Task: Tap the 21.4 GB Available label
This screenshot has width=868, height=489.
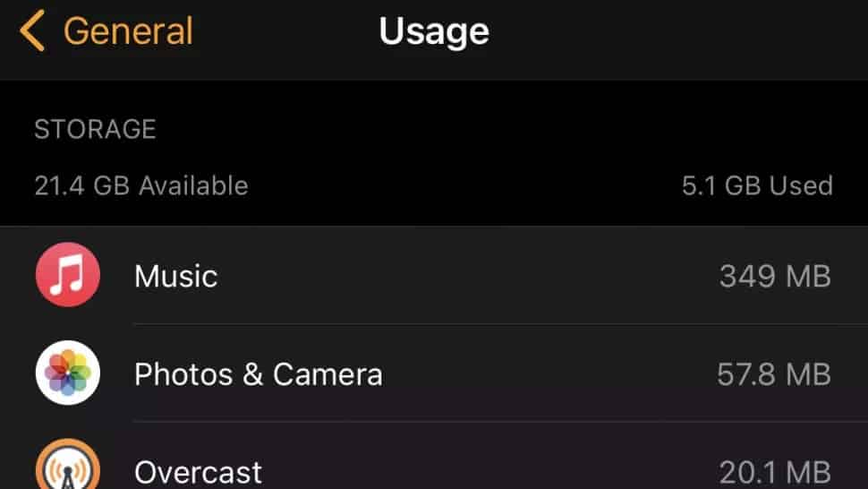Action: (x=141, y=185)
